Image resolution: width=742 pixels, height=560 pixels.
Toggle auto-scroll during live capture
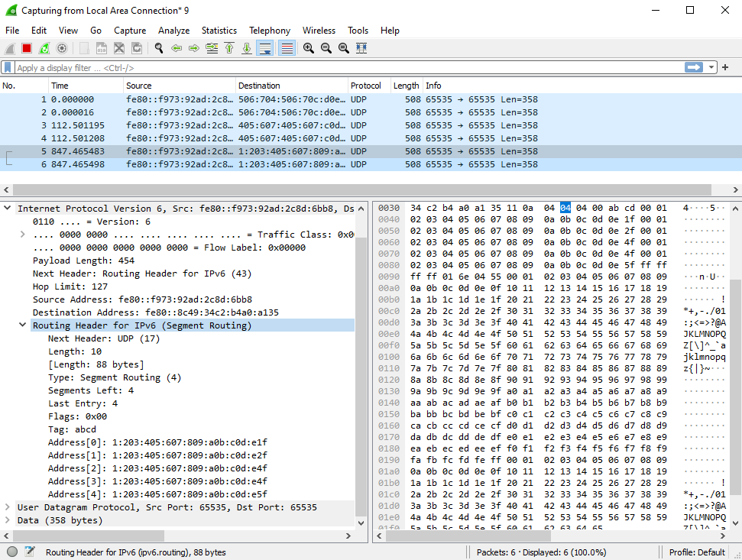point(265,47)
